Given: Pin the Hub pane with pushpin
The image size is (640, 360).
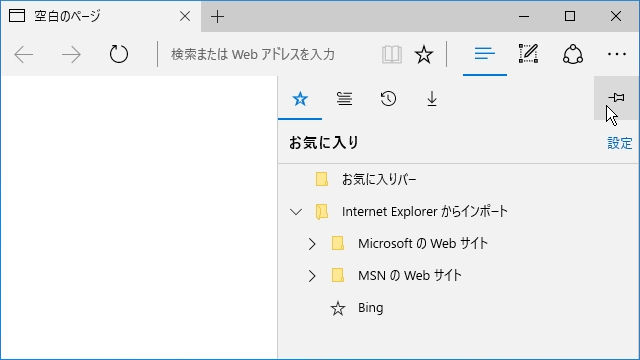Looking at the screenshot, I should tap(616, 98).
